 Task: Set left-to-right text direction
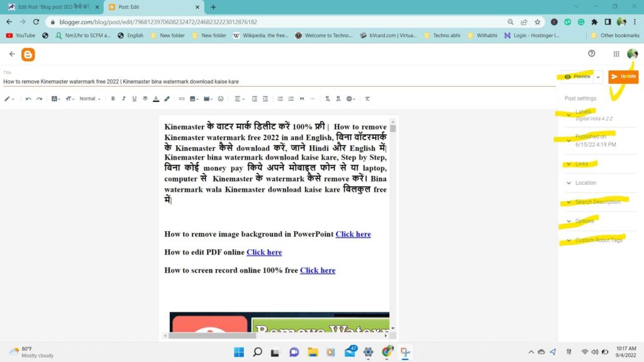tap(327, 99)
